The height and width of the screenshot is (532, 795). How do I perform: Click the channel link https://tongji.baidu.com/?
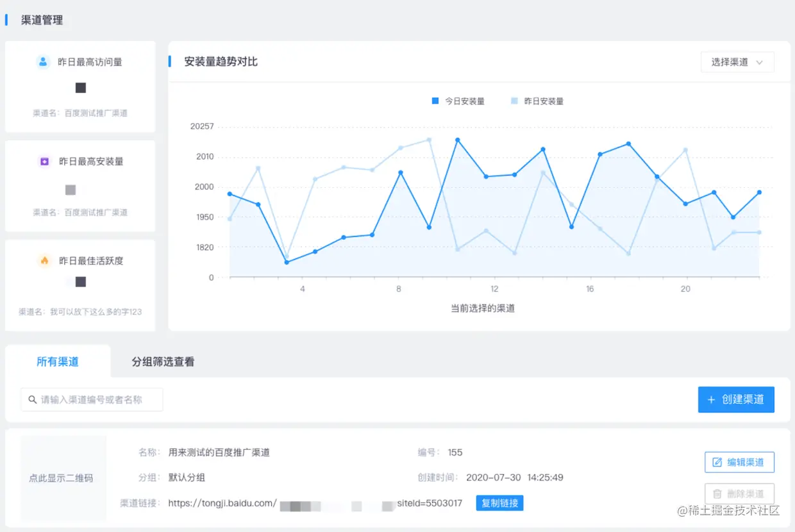[x=222, y=503]
